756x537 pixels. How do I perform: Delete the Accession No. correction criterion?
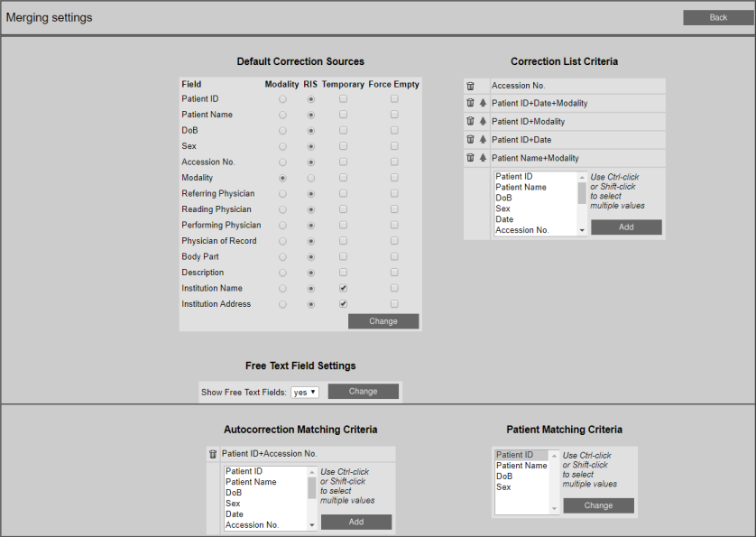[470, 86]
